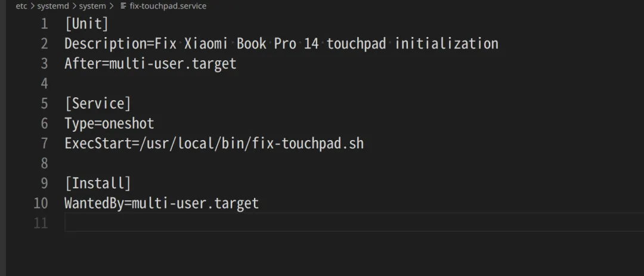Place cursor in 'WantedBy=multi-user.target' text
The image size is (644, 276).
(x=162, y=204)
